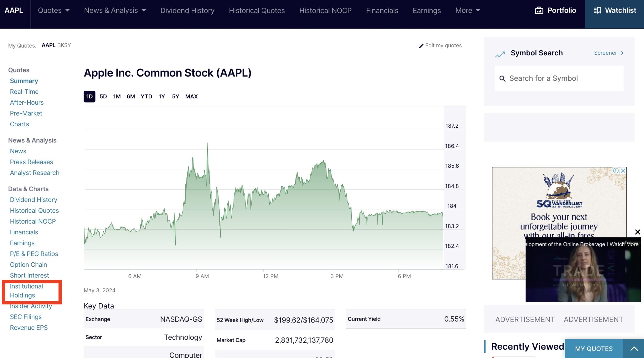Open P/E & PEG Ratios link

point(34,254)
